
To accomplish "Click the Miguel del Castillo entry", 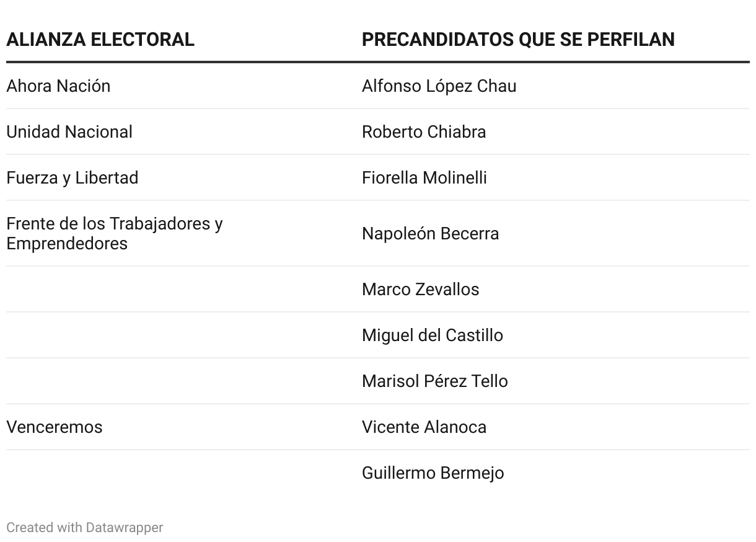I will pyautogui.click(x=433, y=335).
